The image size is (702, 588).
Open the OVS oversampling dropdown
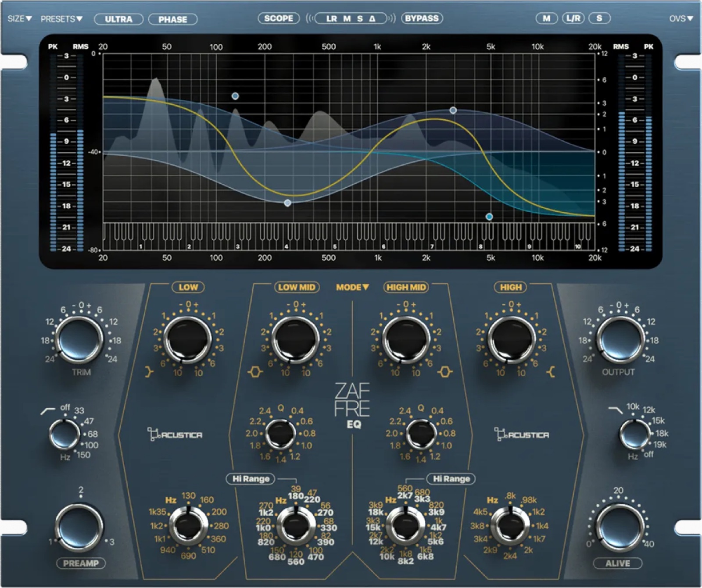pos(681,18)
